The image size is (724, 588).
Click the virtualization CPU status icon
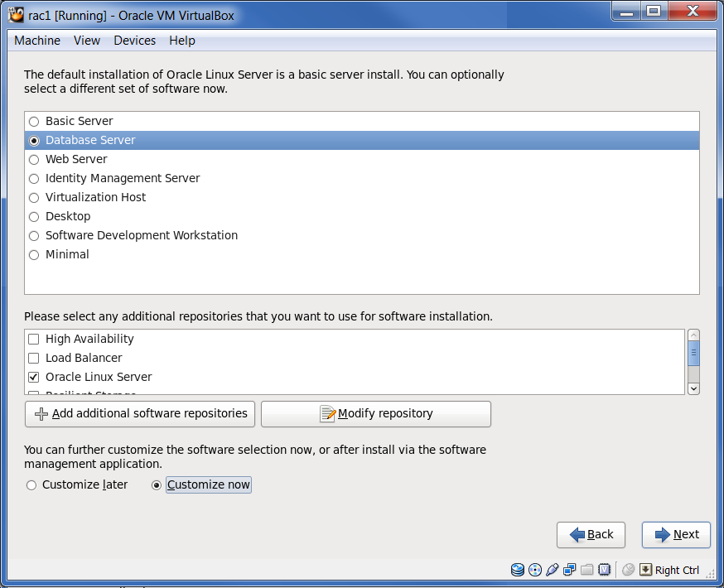pos(604,570)
